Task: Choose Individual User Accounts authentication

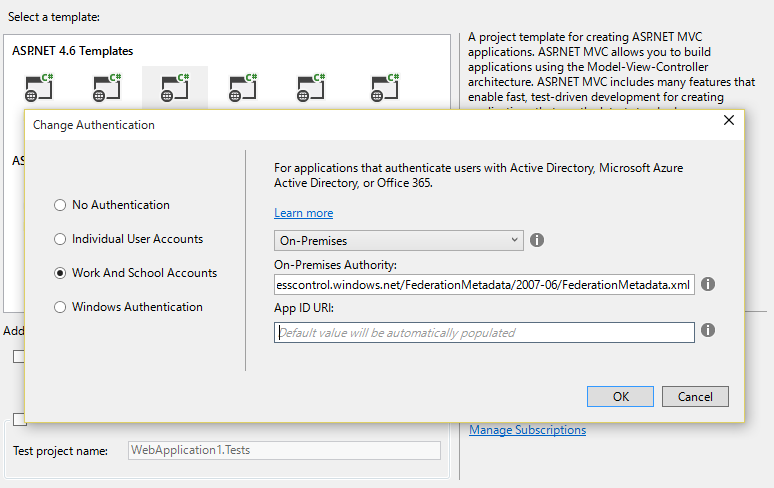Action: click(x=61, y=239)
